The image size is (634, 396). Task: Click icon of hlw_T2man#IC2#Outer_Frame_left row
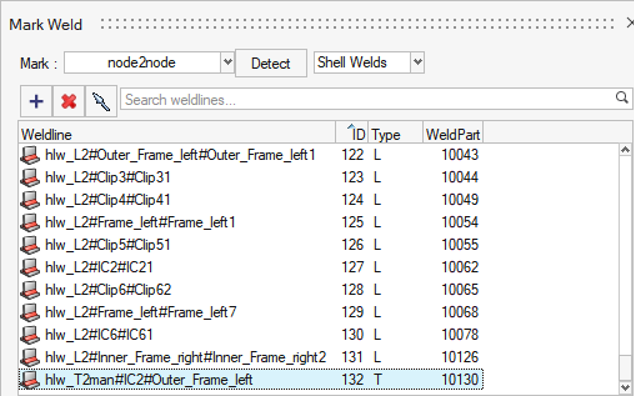point(30,380)
